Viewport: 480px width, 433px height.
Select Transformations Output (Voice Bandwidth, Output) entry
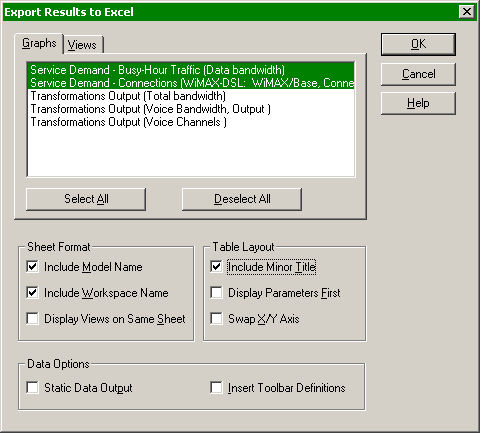click(x=191, y=109)
